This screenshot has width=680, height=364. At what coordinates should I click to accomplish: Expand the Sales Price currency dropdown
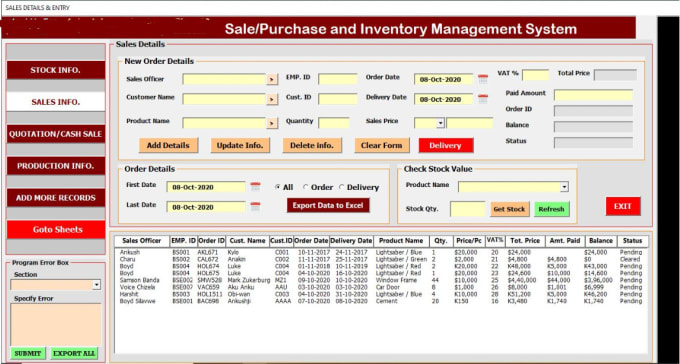440,123
